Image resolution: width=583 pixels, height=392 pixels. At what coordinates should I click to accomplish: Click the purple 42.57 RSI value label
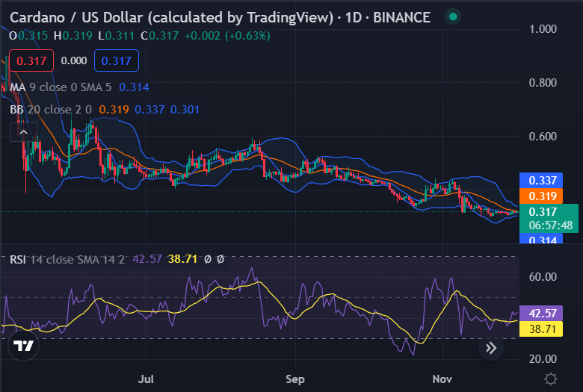point(541,314)
